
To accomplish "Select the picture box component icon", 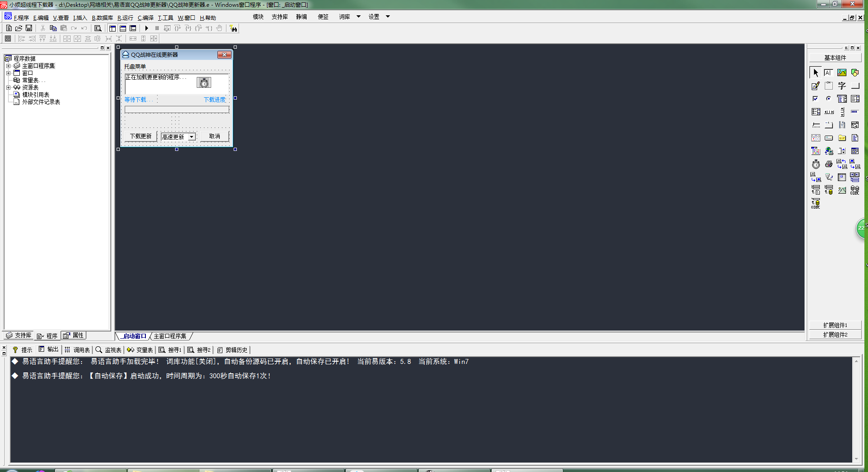I will coord(842,73).
